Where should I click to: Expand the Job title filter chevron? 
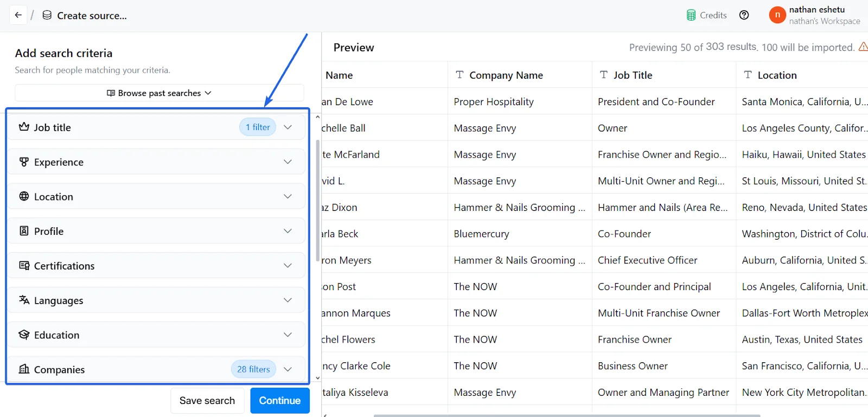coord(288,127)
